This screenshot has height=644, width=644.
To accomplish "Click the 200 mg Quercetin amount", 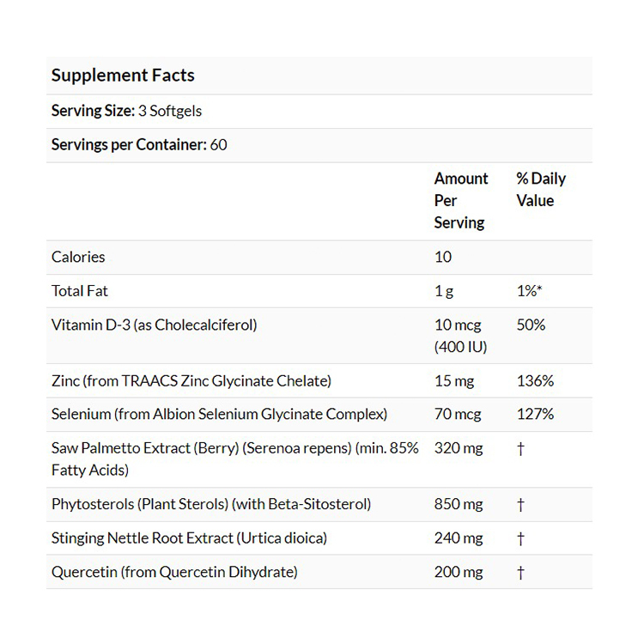I will click(x=459, y=572).
